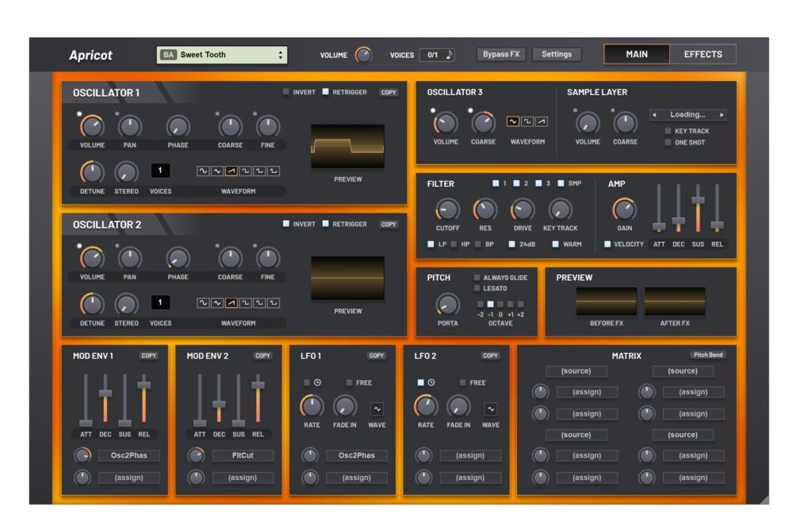
Task: Switch to the EFFECTS tab
Action: coord(703,54)
